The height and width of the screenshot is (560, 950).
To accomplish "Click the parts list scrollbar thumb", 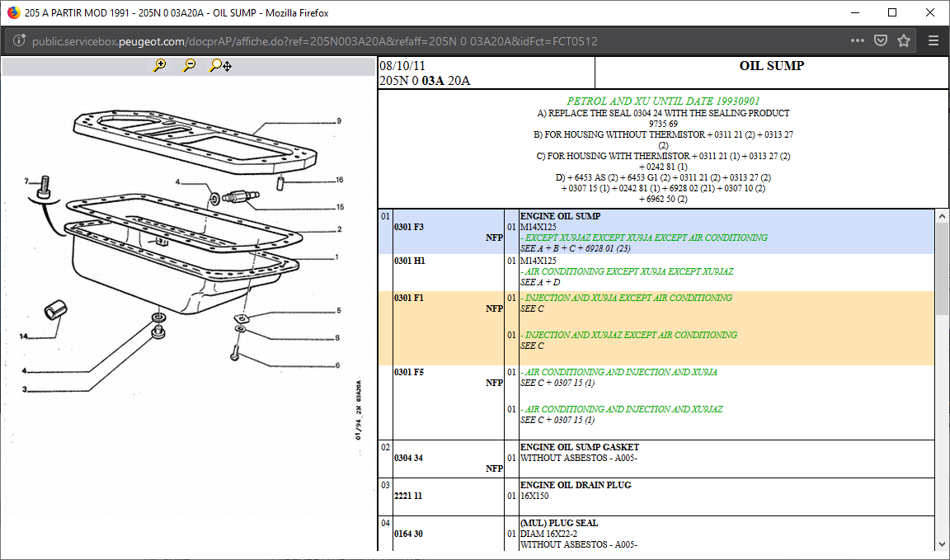I will 942,269.
